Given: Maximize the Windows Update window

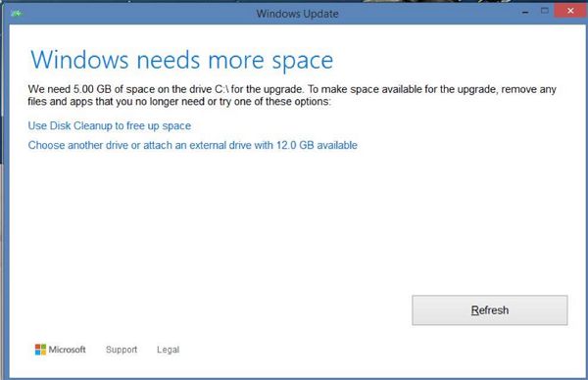Looking at the screenshot, I should [x=545, y=11].
